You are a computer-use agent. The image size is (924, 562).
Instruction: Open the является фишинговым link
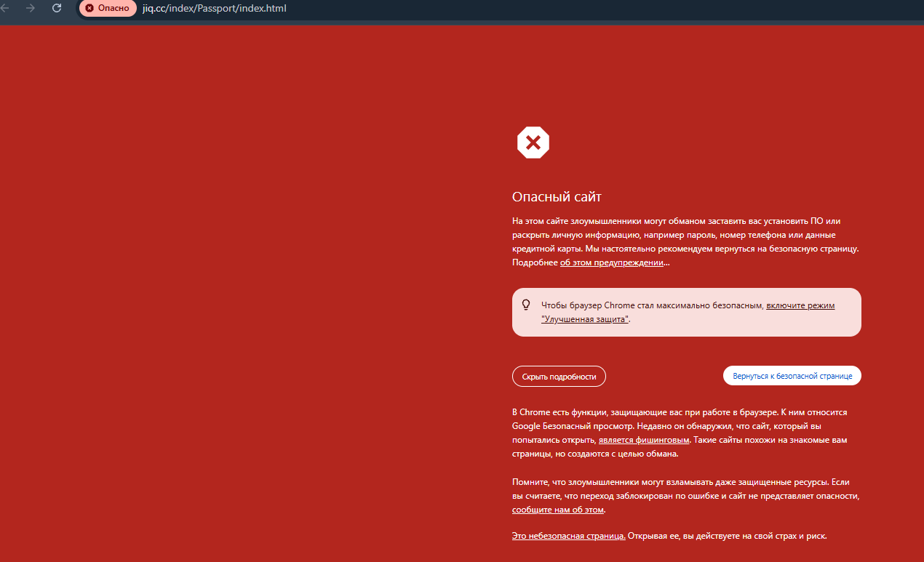(x=643, y=440)
